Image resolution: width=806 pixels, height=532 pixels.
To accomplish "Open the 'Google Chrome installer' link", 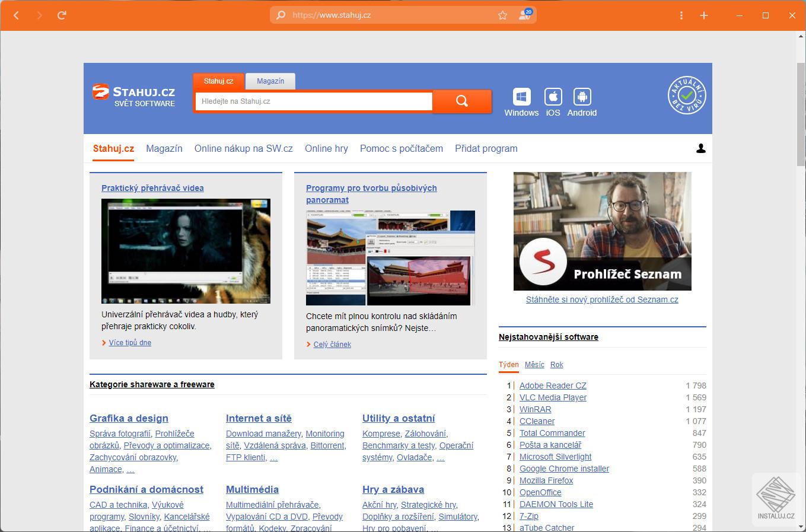I will (x=565, y=469).
